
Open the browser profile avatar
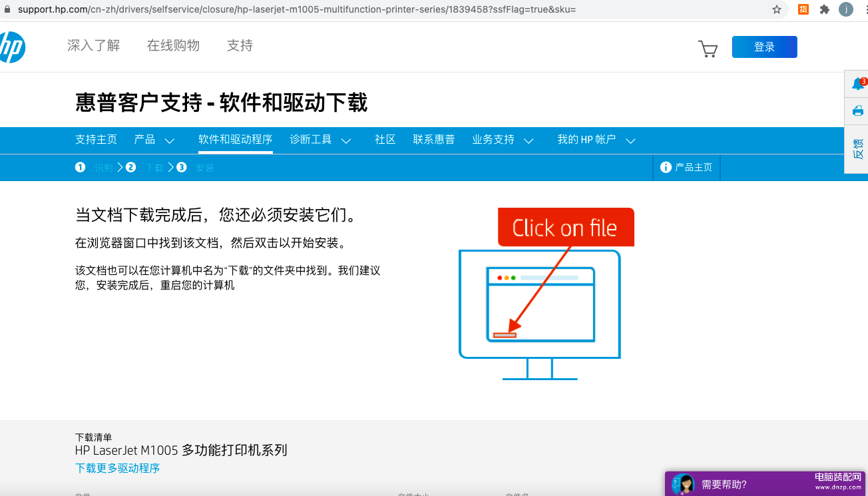(x=846, y=9)
